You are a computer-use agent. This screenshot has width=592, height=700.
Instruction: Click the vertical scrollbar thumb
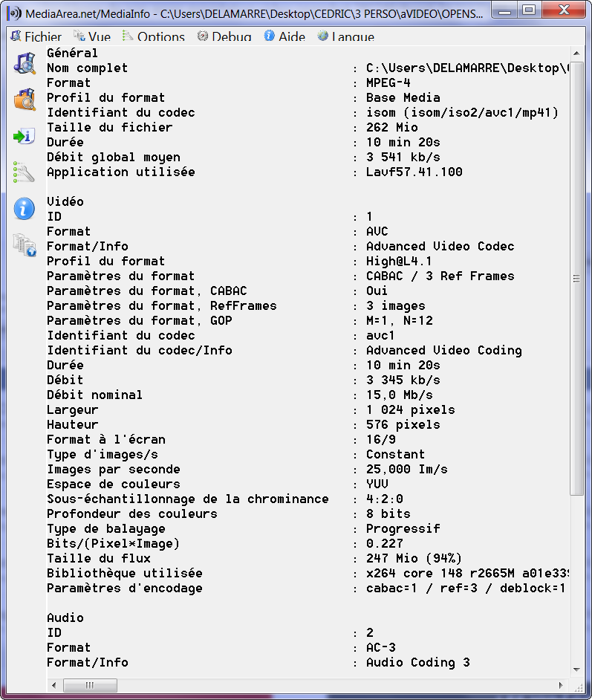(x=576, y=279)
